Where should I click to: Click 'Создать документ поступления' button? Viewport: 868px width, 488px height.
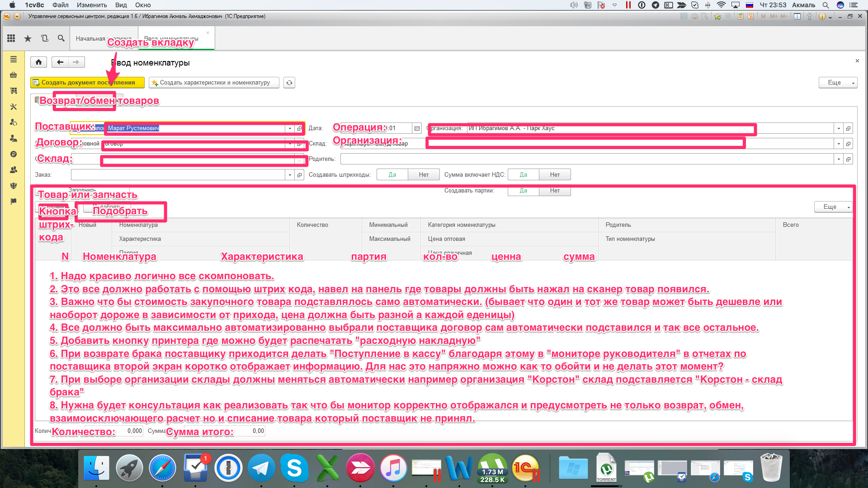87,83
